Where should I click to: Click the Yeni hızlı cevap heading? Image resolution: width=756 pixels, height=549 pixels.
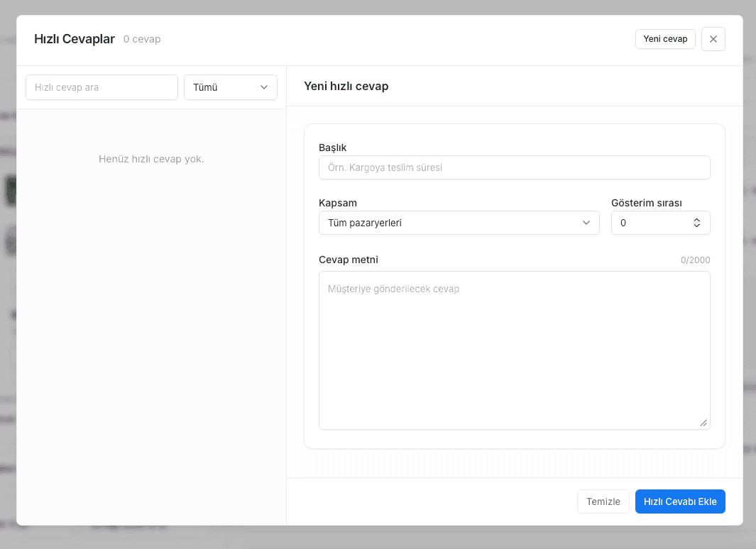346,87
